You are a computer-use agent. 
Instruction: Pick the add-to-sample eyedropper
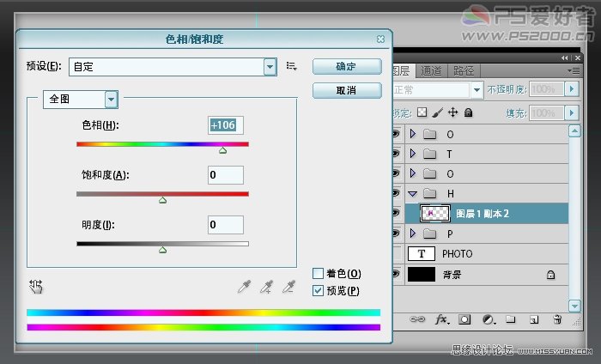pos(266,286)
